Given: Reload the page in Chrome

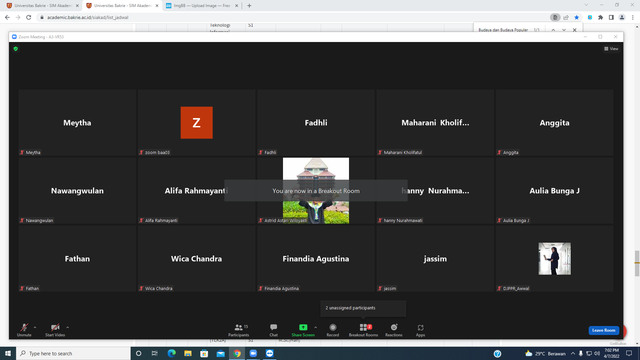Looking at the screenshot, I should [29, 18].
